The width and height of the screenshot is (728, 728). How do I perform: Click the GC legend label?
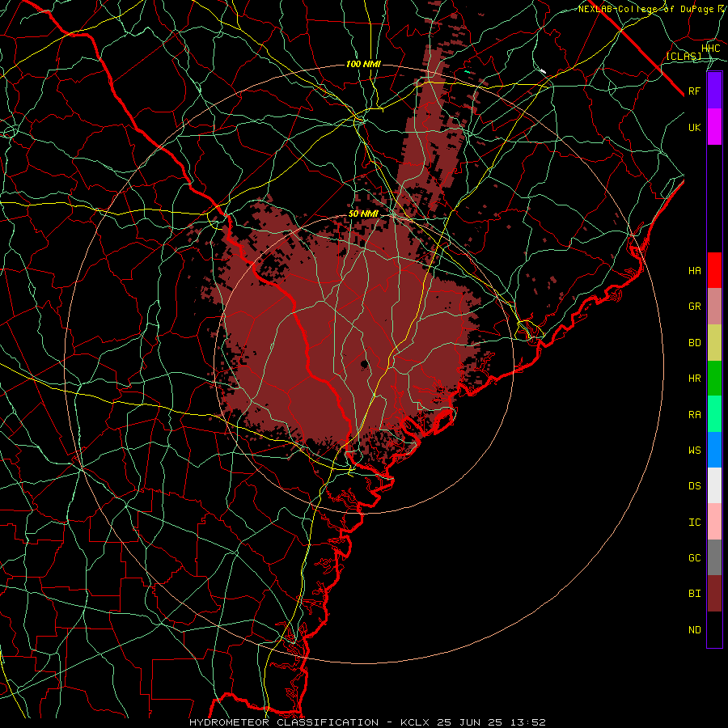(694, 558)
